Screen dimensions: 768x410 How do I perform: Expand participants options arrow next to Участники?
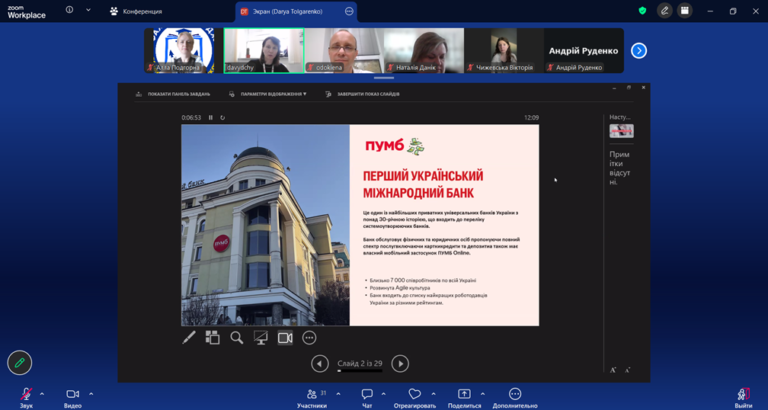(x=338, y=394)
